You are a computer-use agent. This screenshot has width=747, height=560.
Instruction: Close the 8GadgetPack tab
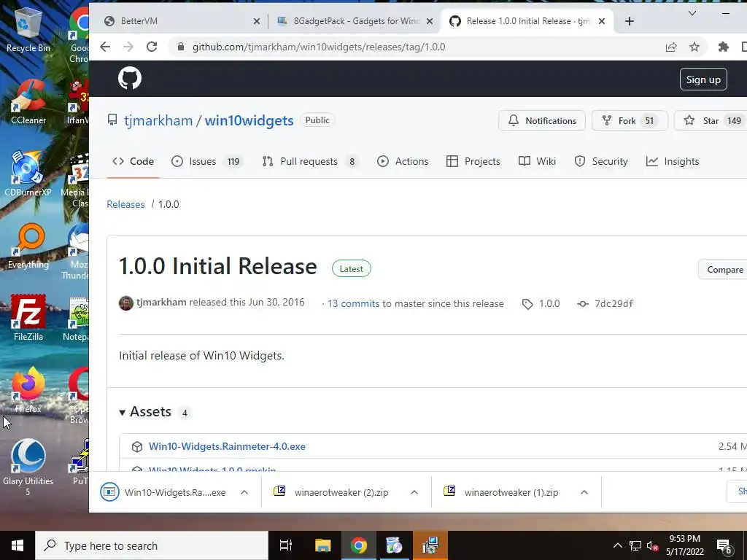429,21
